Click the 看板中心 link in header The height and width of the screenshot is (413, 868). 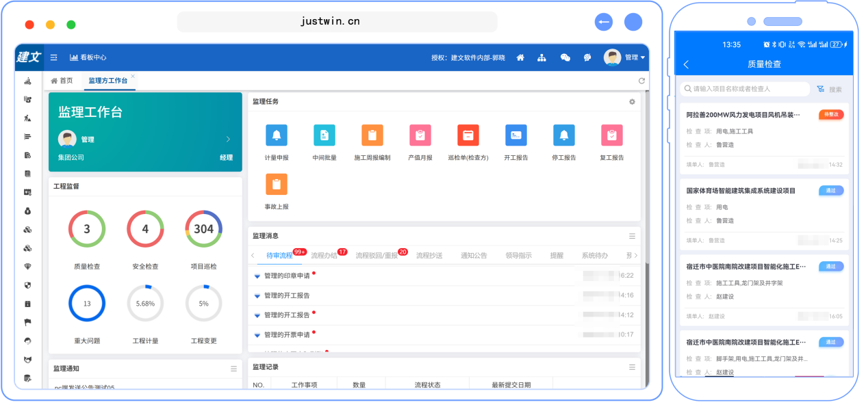(x=88, y=58)
